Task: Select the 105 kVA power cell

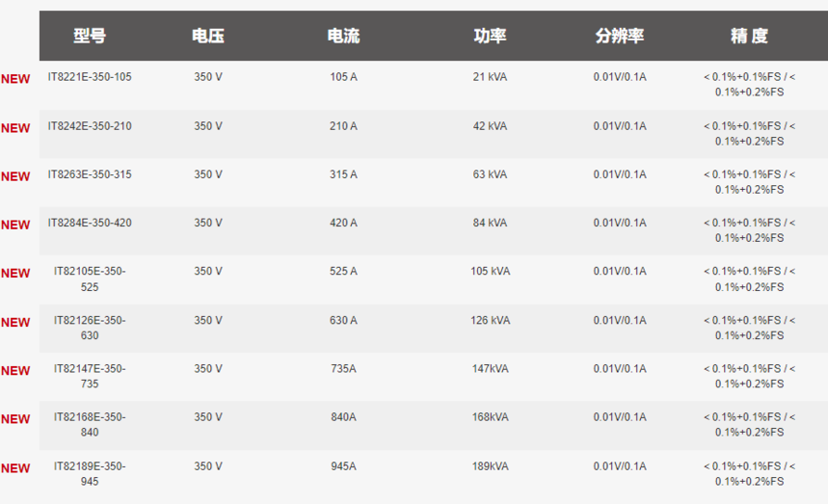Action: tap(490, 271)
